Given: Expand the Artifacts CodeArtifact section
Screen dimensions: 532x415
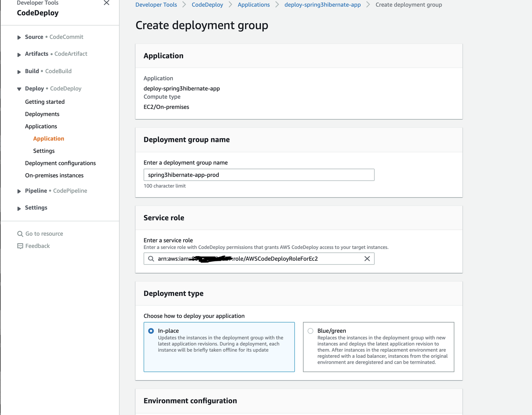Looking at the screenshot, I should [x=19, y=54].
